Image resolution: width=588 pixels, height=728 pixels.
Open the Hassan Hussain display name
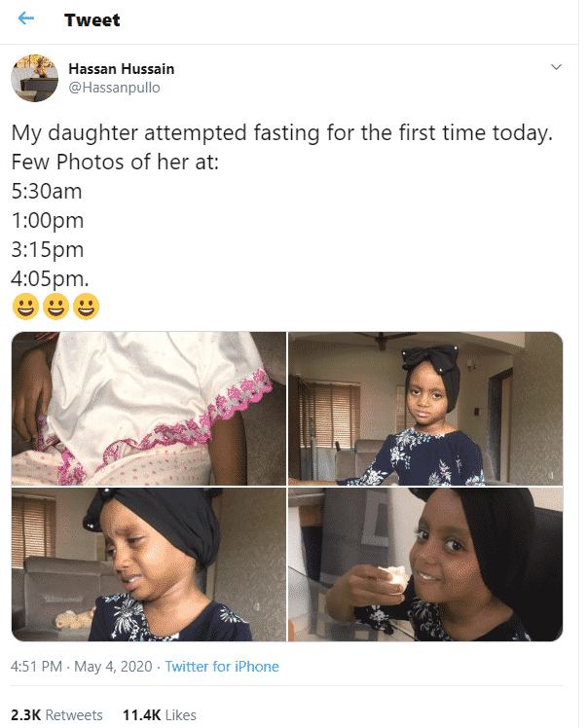coord(122,69)
